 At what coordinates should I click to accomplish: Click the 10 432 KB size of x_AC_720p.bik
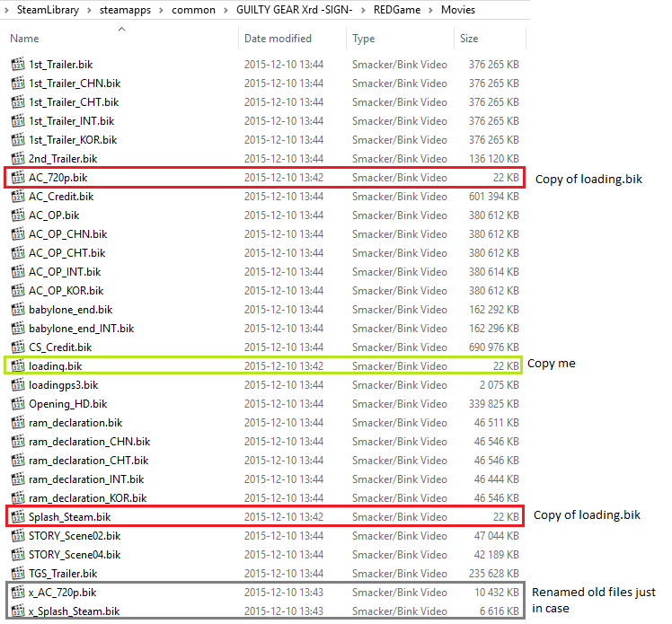(497, 593)
